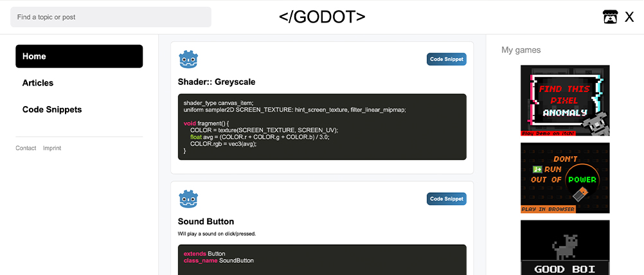This screenshot has width=644, height=275.
Task: Click the Sound Button code block
Action: [x=322, y=260]
